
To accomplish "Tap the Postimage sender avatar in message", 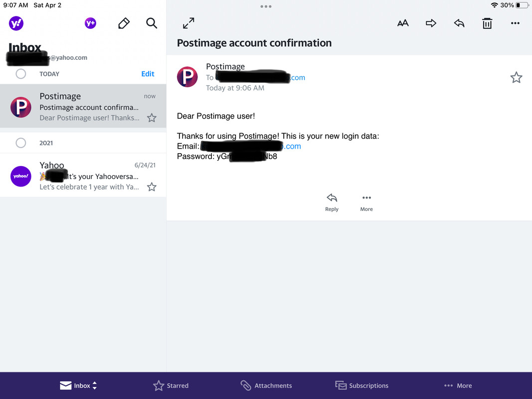I will (x=187, y=77).
